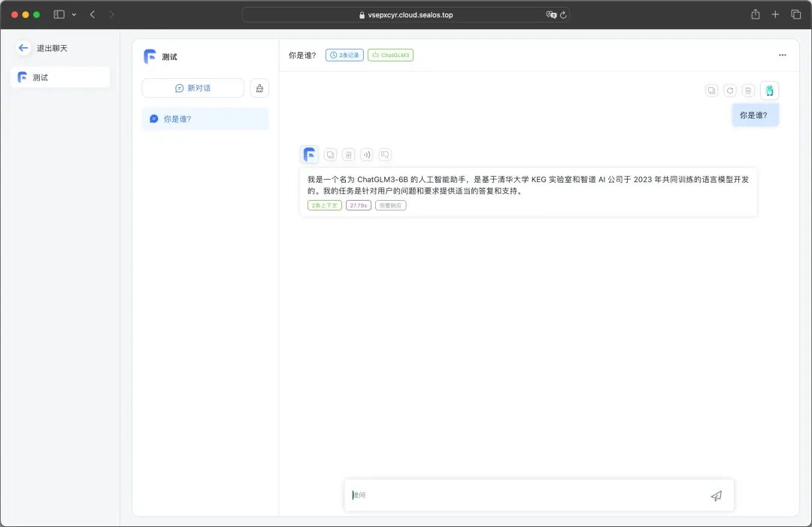Click the 2条记录 history tag
The height and width of the screenshot is (527, 812).
(x=344, y=55)
